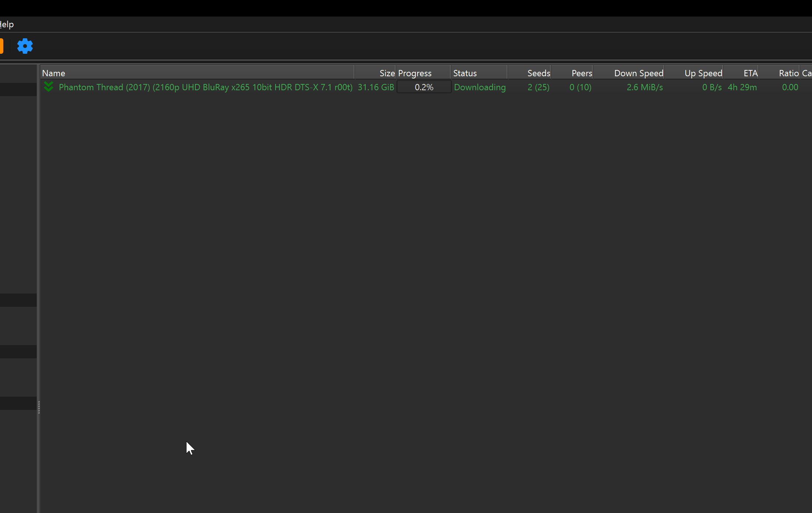Click the 4h 29m ETA cell
This screenshot has width=812, height=513.
[x=742, y=87]
